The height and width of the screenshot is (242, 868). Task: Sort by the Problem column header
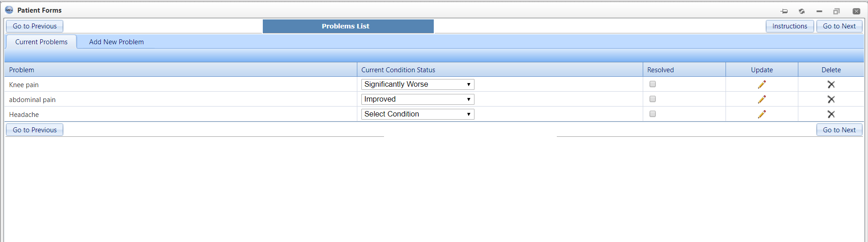point(22,70)
